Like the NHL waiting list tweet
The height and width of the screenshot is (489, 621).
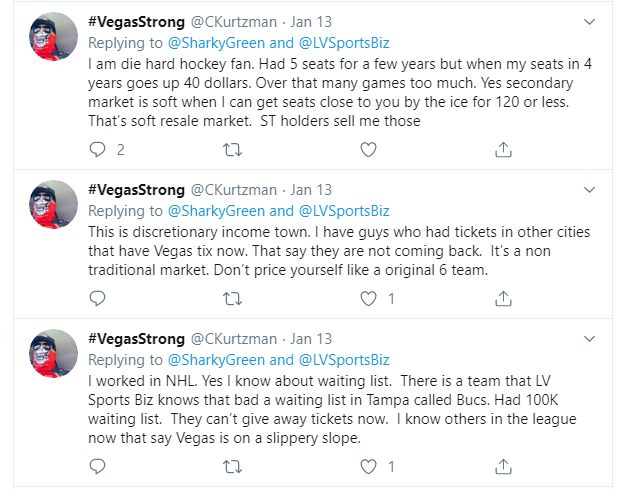pos(368,466)
